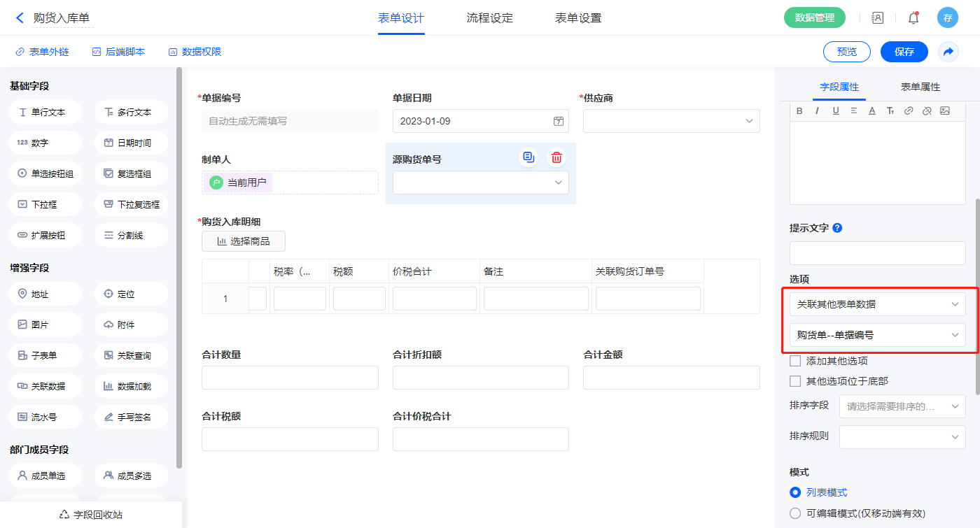Enable the 添加其他选项 checkbox

(x=795, y=361)
